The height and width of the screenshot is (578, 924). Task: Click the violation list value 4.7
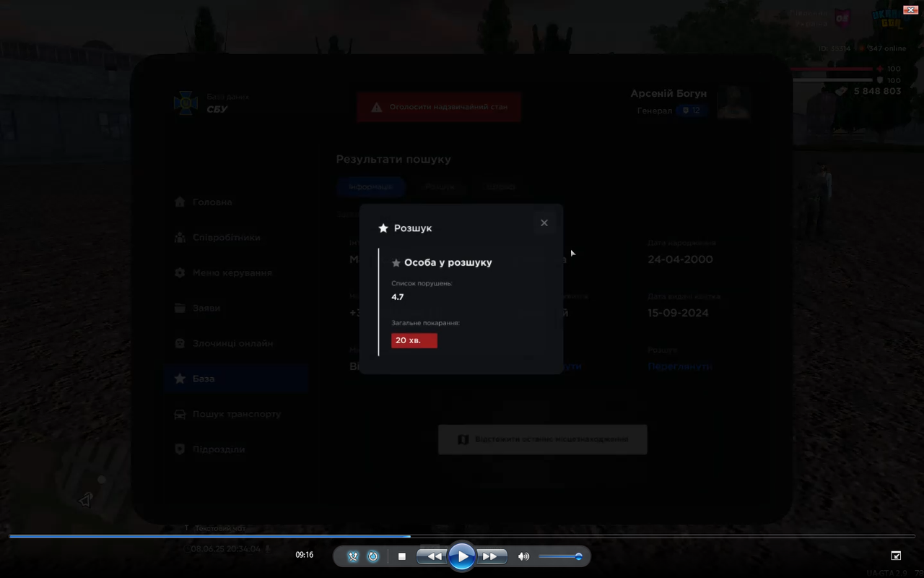[x=398, y=297]
